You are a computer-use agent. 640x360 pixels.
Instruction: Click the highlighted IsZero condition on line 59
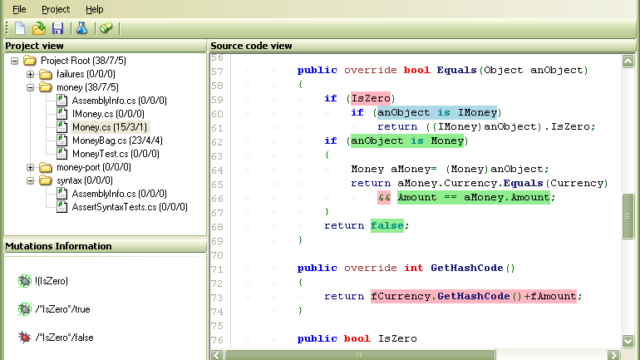(371, 98)
